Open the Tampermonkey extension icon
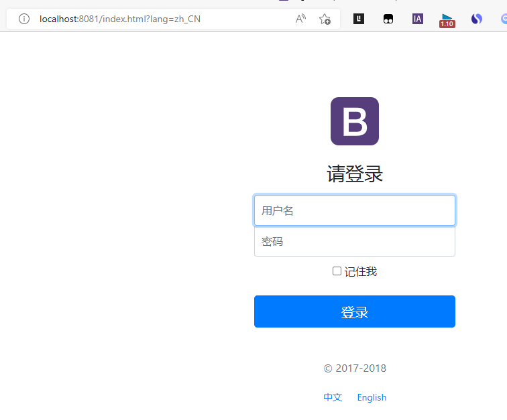Image resolution: width=507 pixels, height=420 pixels. tap(388, 19)
